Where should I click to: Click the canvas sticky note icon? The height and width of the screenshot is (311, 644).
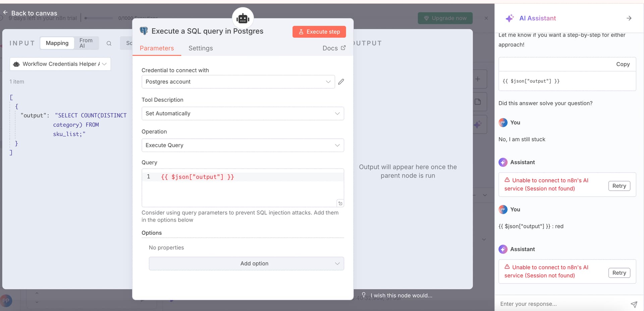click(478, 102)
